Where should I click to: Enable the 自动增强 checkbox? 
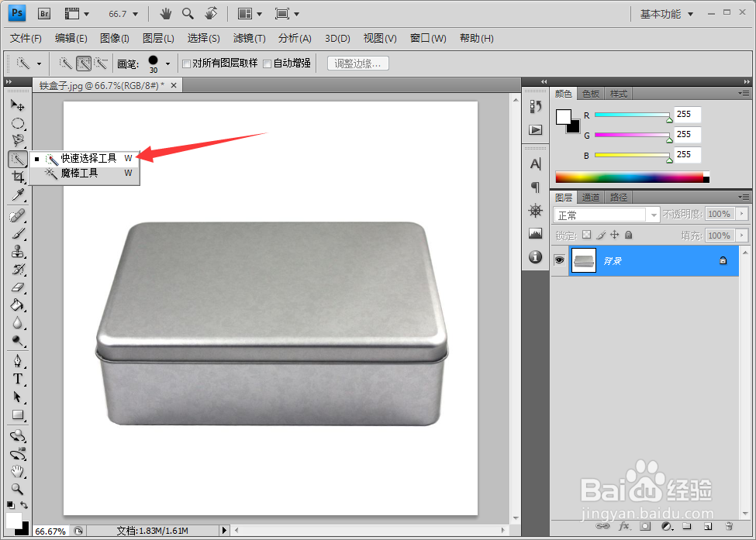[267, 63]
